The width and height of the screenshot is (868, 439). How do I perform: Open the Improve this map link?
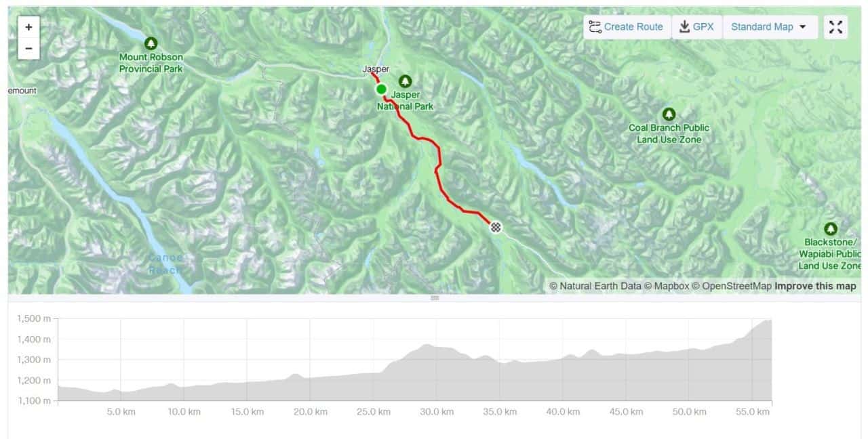pos(815,286)
